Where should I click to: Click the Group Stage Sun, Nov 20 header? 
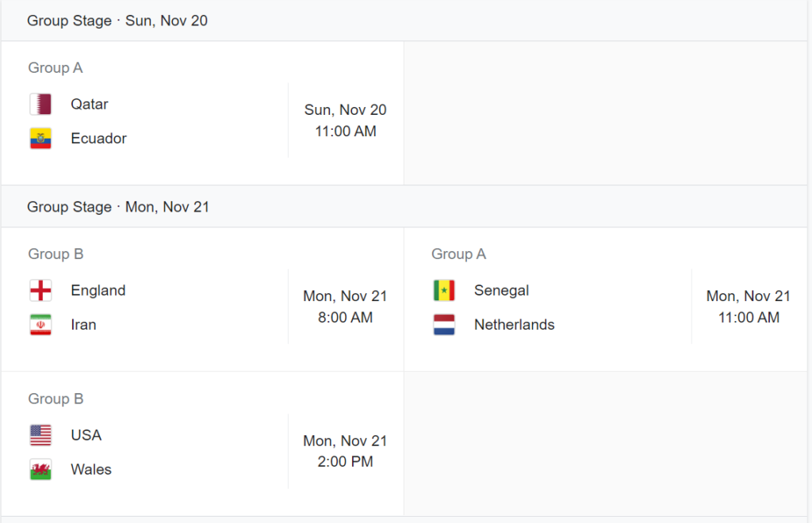coord(117,21)
